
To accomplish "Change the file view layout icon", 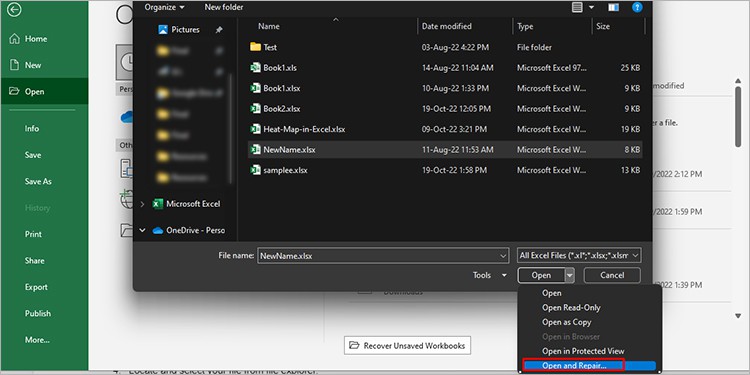I will tap(578, 7).
